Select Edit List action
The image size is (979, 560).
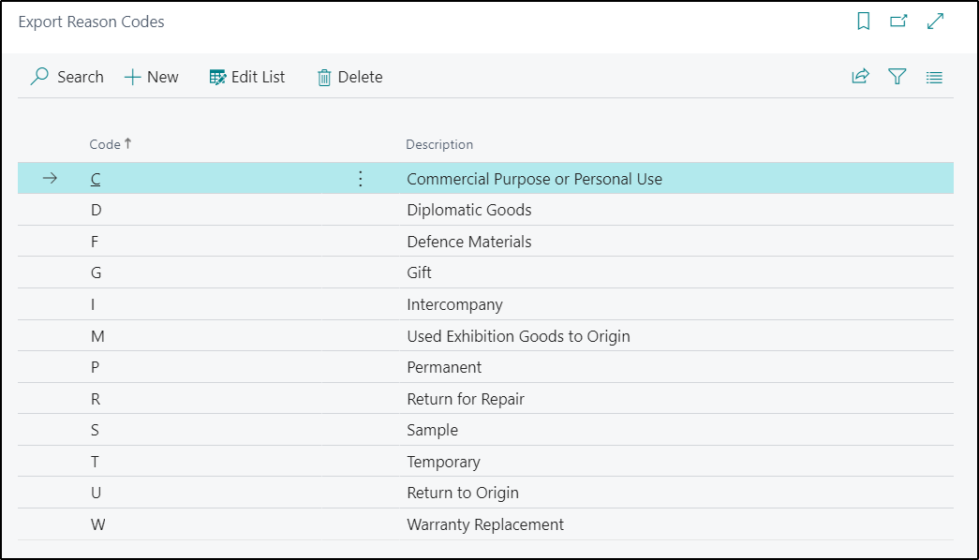(247, 77)
